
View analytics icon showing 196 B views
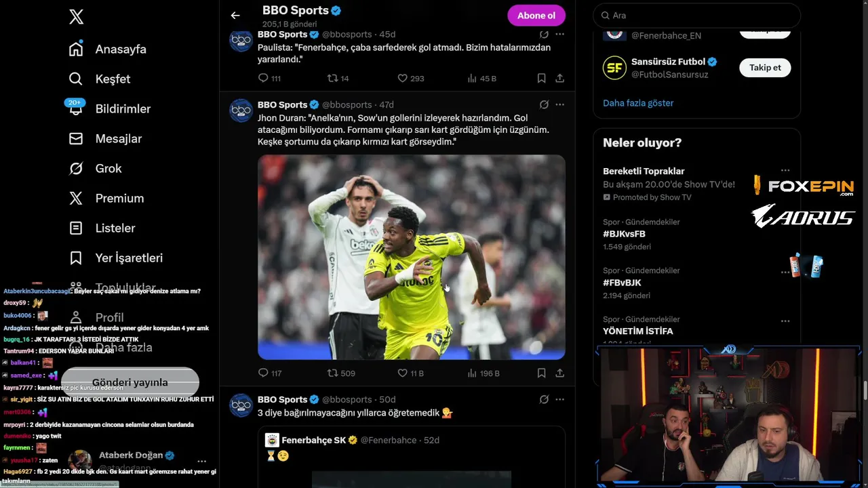[472, 373]
